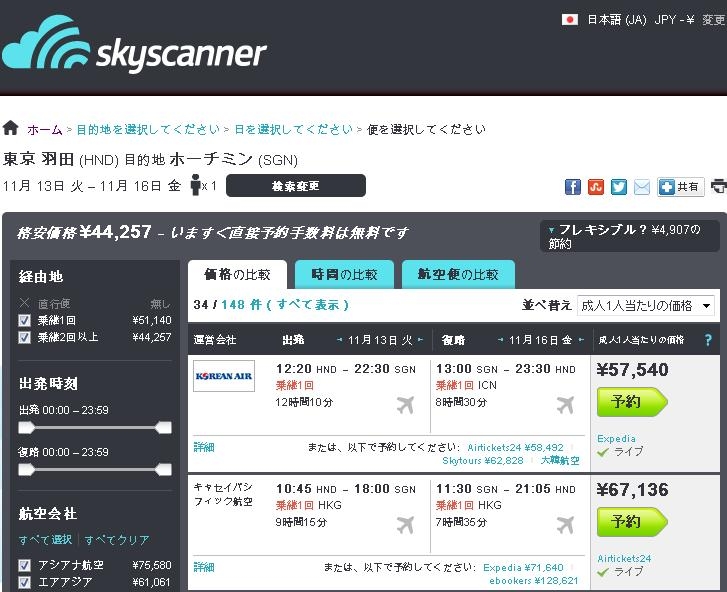Uncheck the アシアナ航空 airline checkbox
Image resolution: width=727 pixels, height=592 pixels.
click(24, 565)
